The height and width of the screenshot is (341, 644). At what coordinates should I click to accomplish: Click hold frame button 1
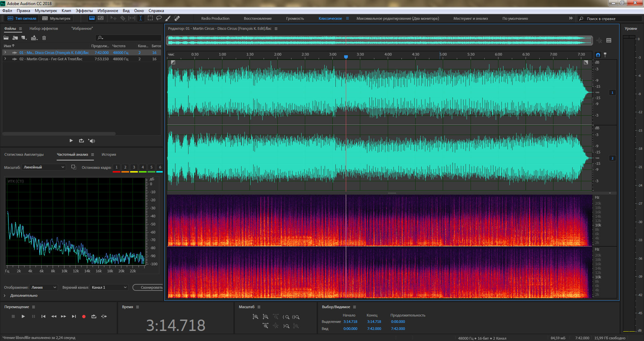point(116,167)
